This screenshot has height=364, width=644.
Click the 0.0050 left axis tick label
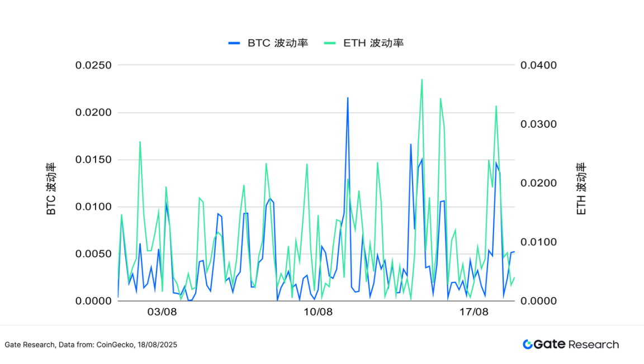click(93, 254)
